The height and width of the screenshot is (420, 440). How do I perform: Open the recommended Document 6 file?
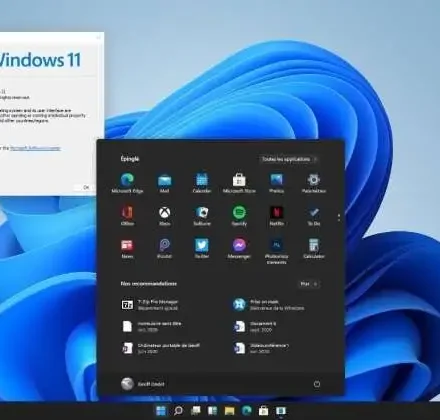[255, 327]
